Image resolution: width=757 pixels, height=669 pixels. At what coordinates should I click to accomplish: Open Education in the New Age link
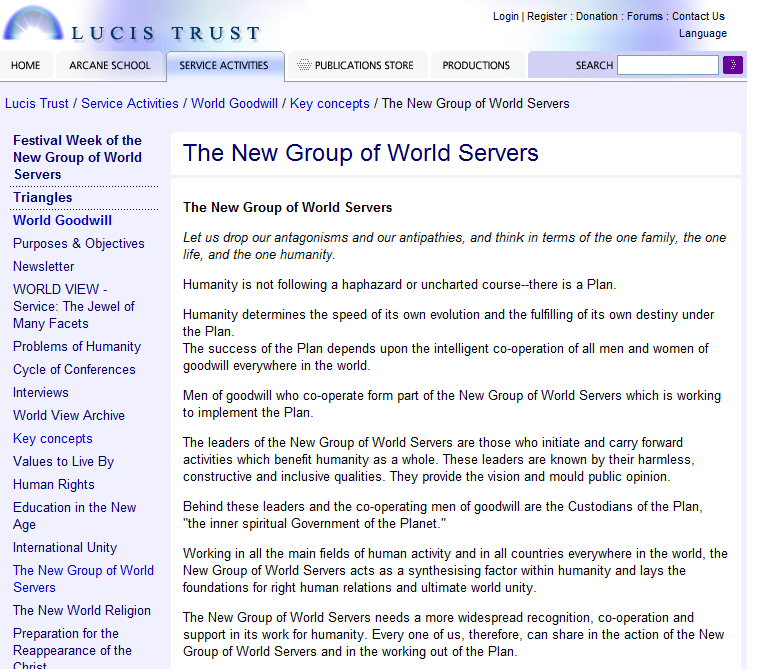[74, 516]
